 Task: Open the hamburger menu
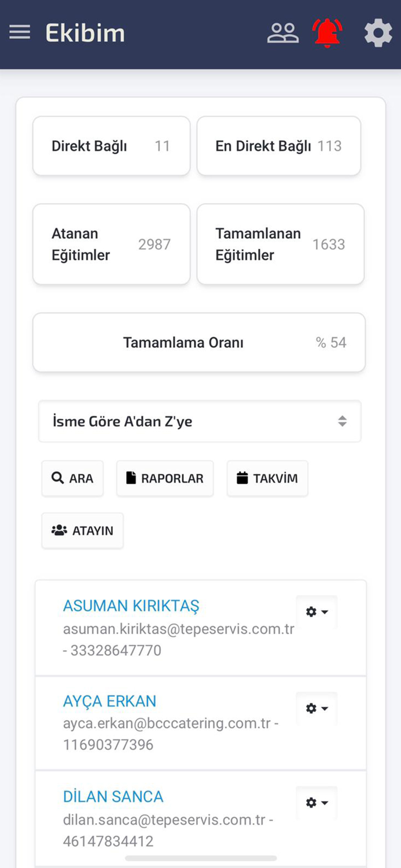point(20,32)
